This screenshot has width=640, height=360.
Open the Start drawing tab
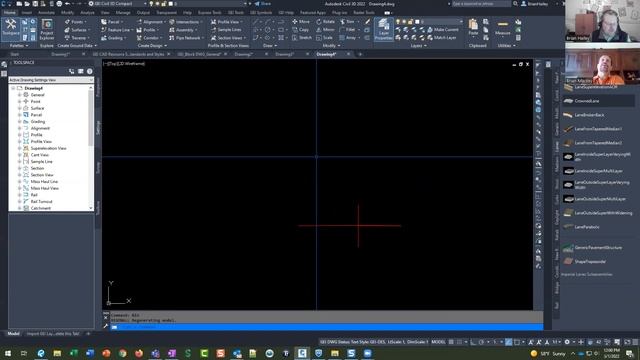pos(14,54)
